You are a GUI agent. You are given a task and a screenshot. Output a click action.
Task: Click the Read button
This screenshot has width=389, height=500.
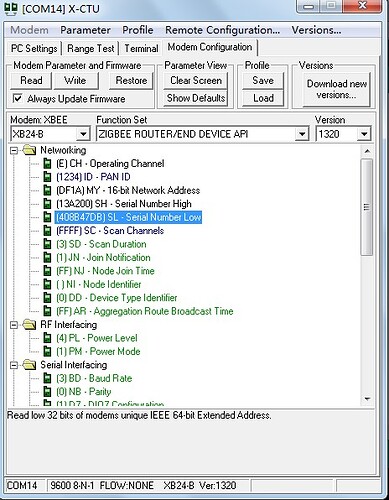(x=31, y=81)
